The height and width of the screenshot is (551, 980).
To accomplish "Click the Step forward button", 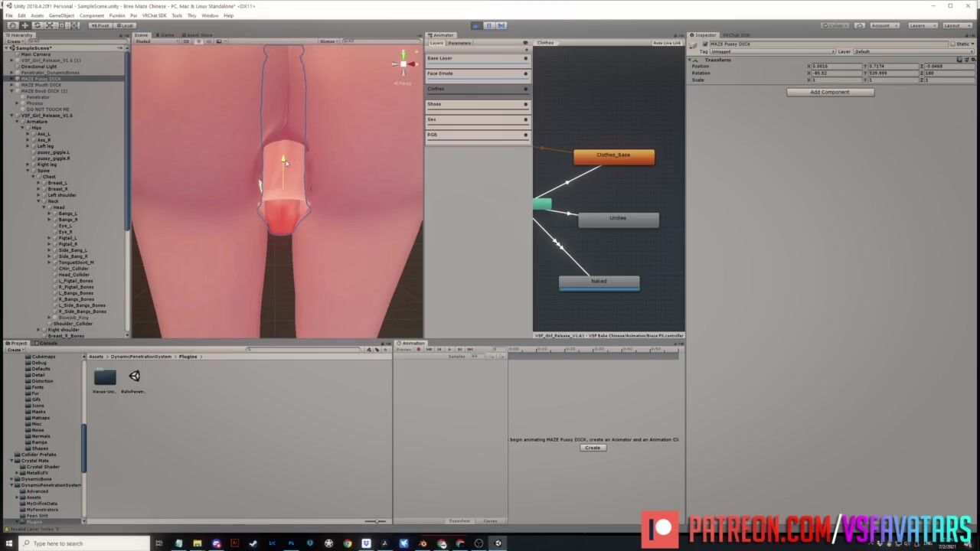I will (x=501, y=25).
